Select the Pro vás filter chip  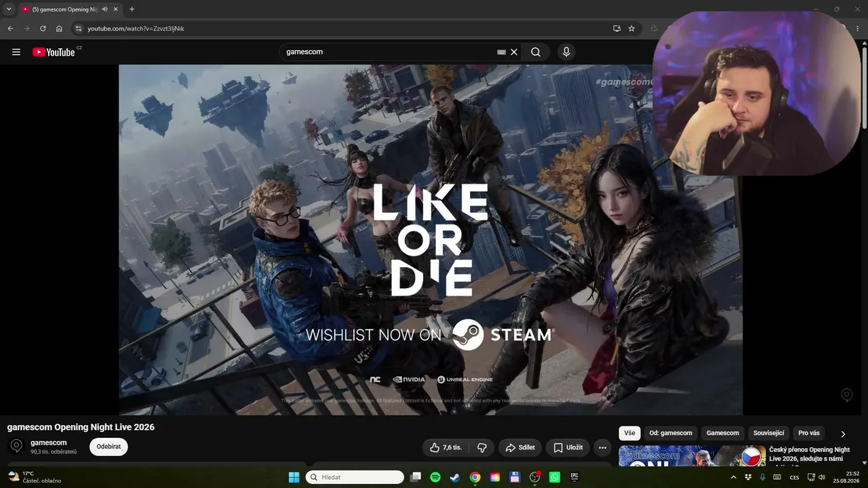tap(809, 433)
